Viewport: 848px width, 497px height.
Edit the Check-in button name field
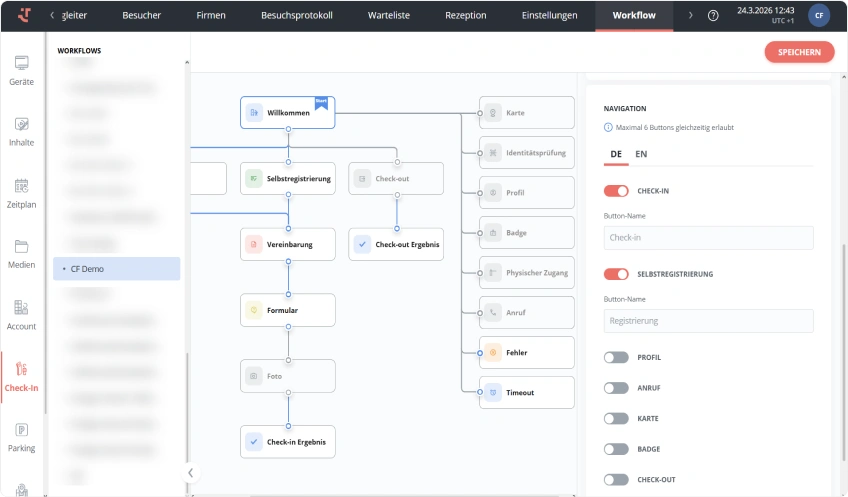coord(708,238)
